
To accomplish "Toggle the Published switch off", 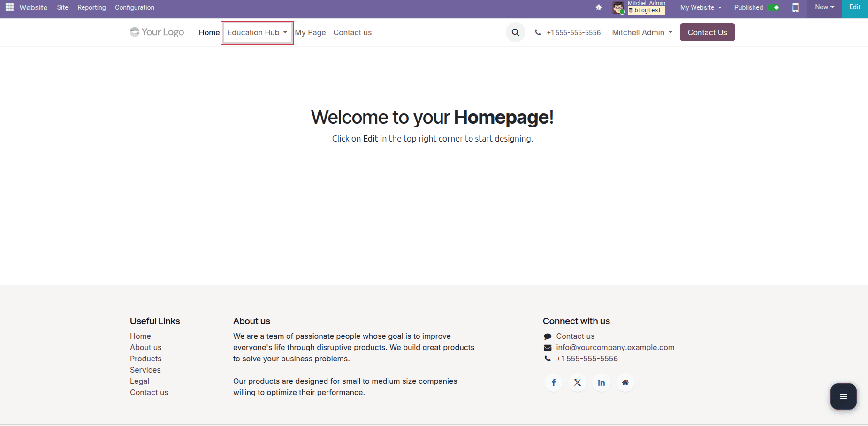I will [775, 7].
